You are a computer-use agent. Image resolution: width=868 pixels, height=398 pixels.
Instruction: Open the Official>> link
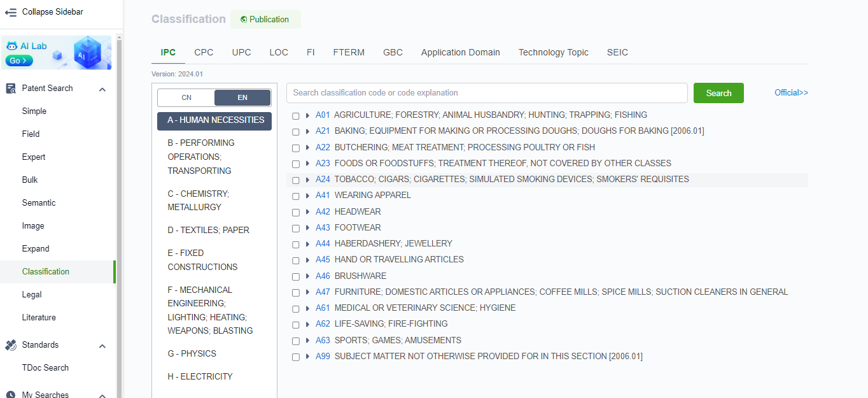coord(791,92)
